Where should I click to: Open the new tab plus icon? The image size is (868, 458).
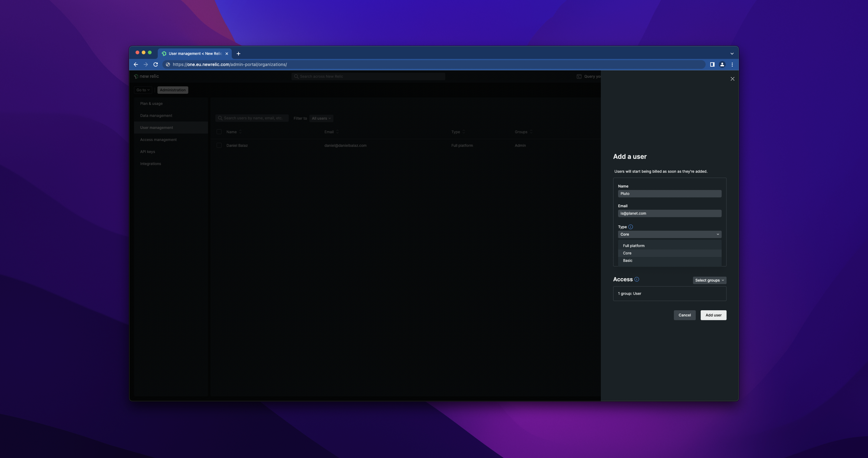pos(238,54)
